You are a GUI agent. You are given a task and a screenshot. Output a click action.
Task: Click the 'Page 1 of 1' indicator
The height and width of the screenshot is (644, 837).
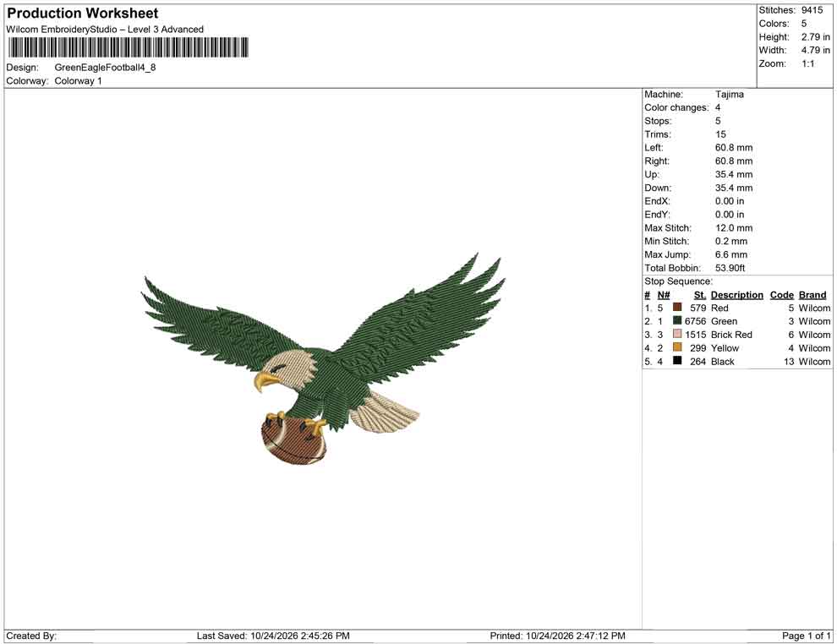coord(806,636)
